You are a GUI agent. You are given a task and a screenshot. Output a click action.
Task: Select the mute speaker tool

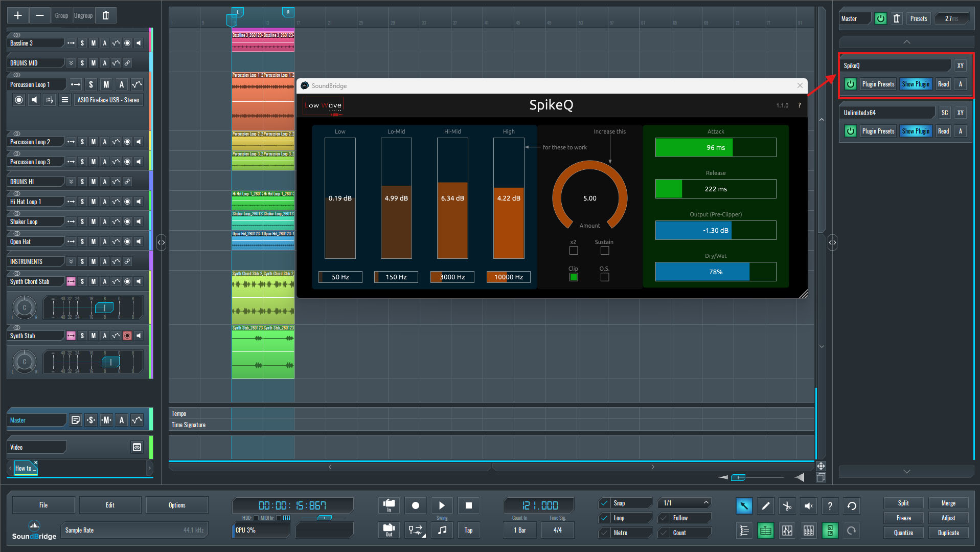tap(808, 506)
